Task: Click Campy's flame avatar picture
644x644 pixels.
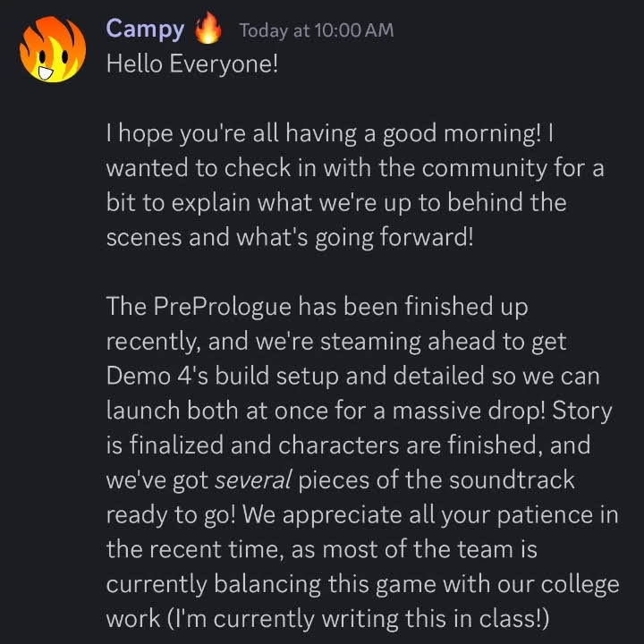Action: click(x=53, y=49)
